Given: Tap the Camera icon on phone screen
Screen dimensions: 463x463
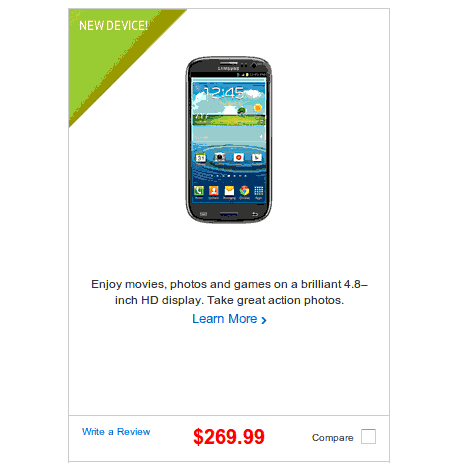Looking at the screenshot, I should tap(219, 157).
